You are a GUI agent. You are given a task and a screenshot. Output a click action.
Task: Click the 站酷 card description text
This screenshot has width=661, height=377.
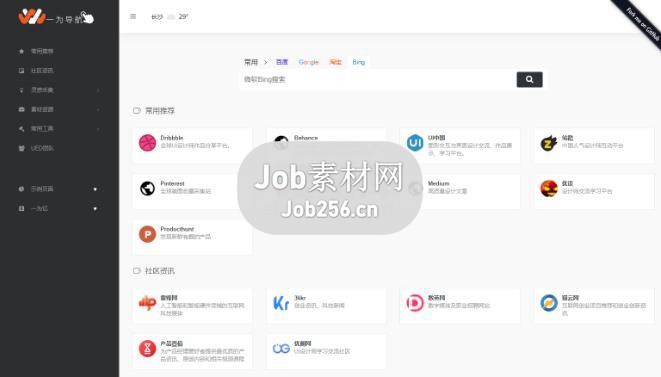click(592, 145)
